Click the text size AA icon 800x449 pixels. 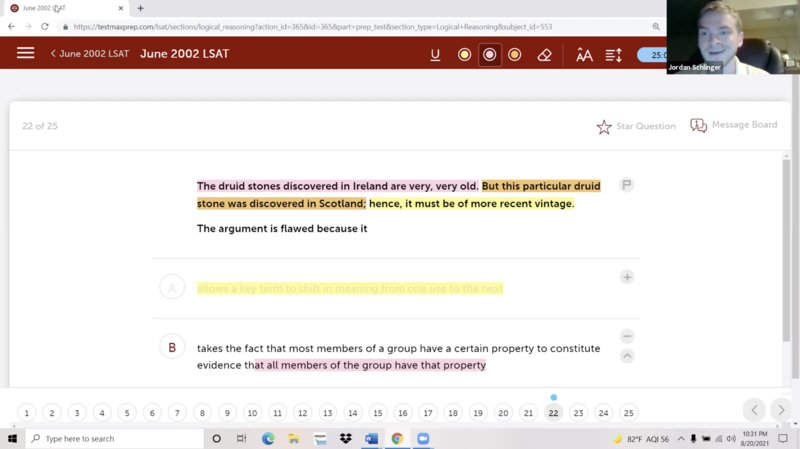584,55
